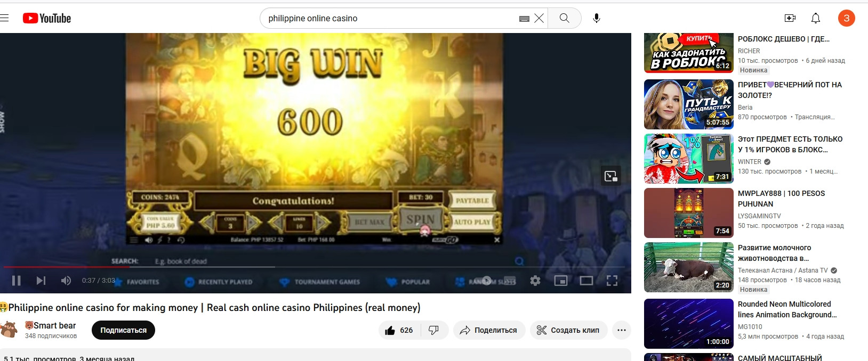Dislike the video
The image size is (868, 361).
point(434,330)
